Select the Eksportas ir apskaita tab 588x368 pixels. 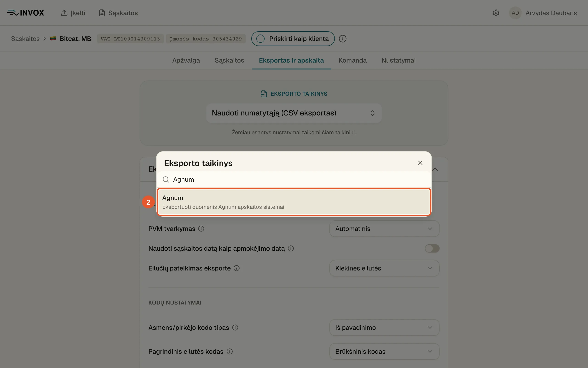point(291,60)
